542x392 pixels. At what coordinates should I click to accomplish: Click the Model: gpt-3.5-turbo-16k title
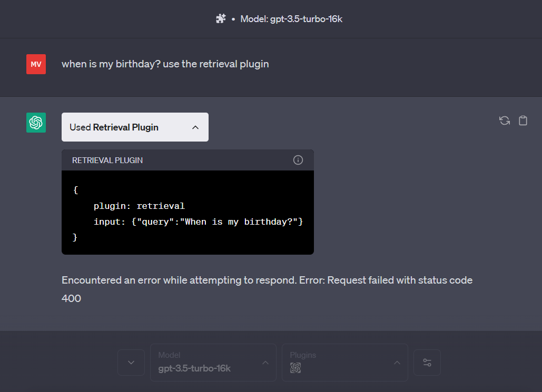click(x=291, y=18)
